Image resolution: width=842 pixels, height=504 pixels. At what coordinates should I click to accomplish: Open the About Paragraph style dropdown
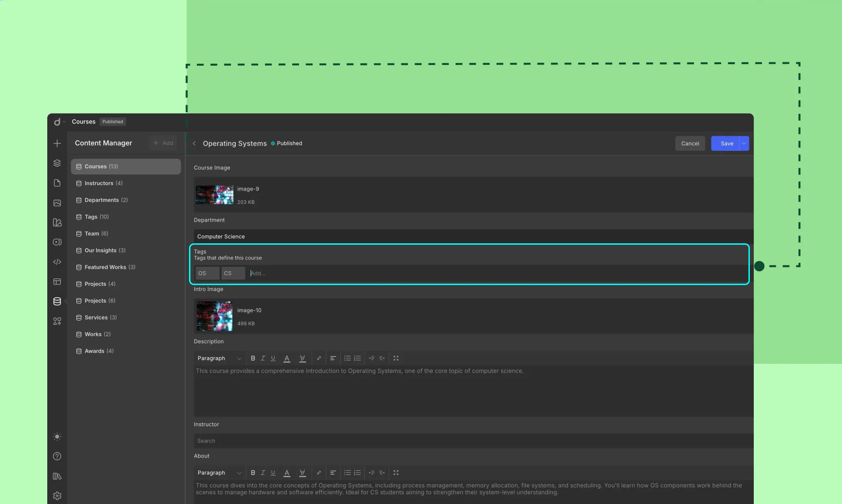[x=219, y=473]
